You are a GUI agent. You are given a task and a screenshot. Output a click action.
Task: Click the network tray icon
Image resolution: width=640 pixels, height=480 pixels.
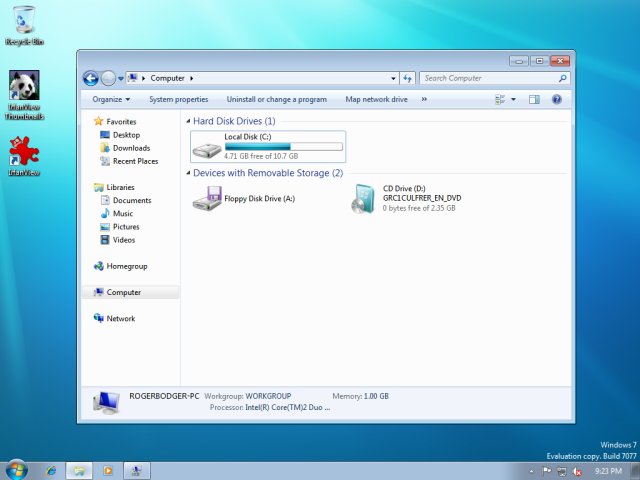pos(562,471)
